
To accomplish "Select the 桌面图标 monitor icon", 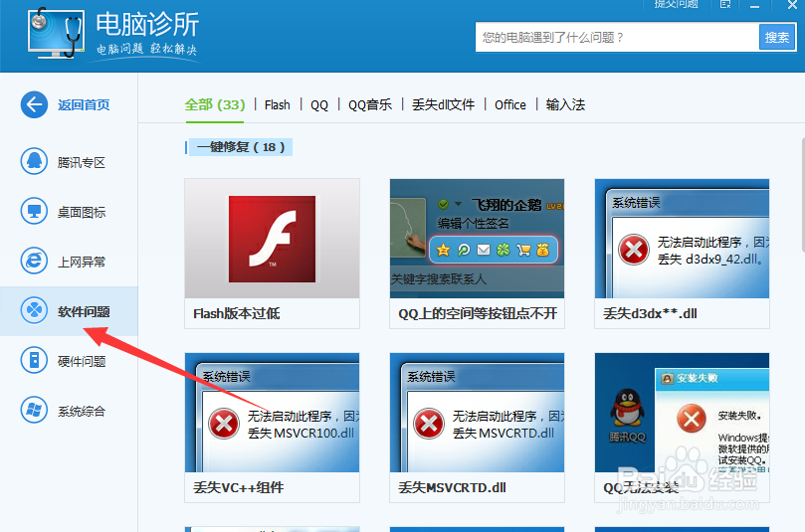I will click(x=34, y=212).
